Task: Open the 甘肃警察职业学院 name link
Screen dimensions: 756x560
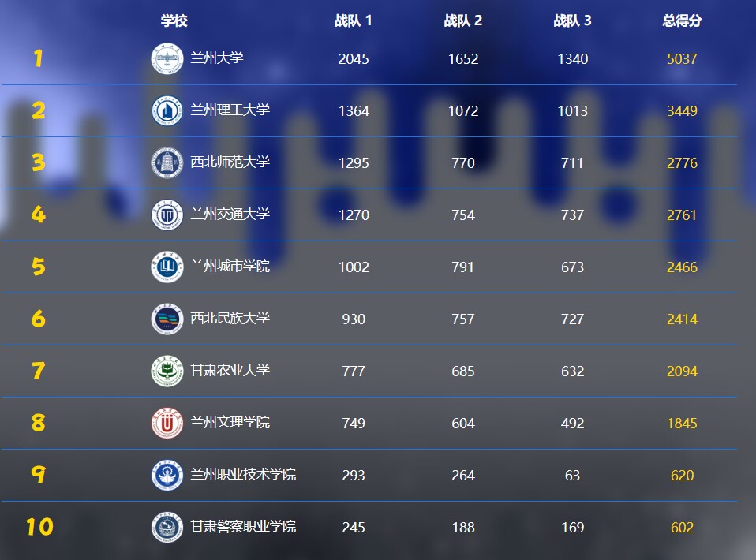Action: 243,526
